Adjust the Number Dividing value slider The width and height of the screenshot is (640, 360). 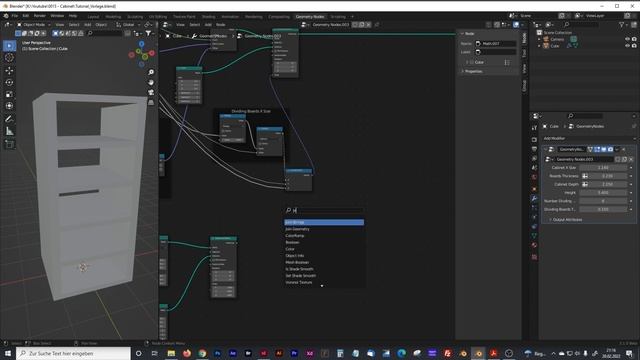tap(603, 201)
